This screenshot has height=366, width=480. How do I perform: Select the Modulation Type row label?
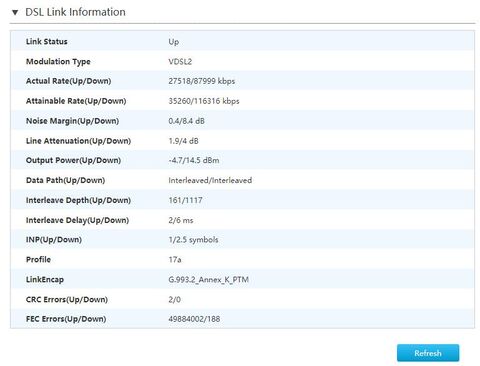click(58, 62)
